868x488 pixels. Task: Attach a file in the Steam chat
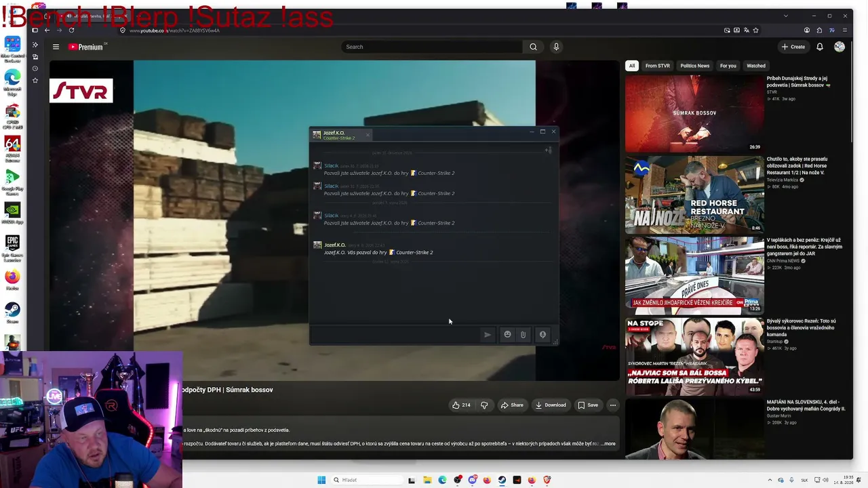pos(523,335)
